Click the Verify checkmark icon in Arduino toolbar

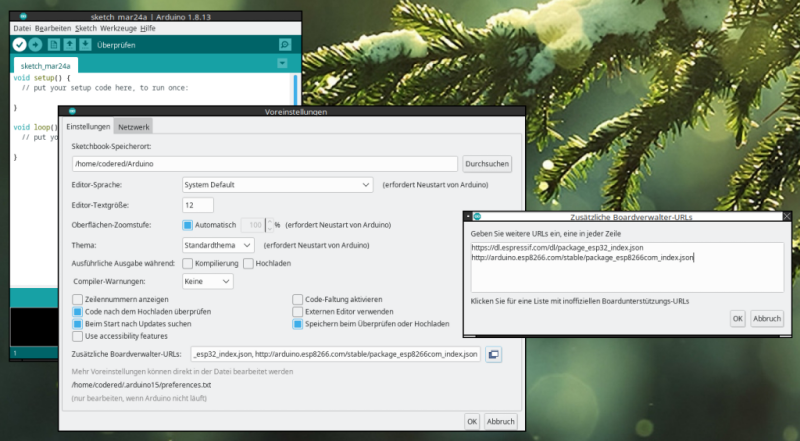[19, 45]
